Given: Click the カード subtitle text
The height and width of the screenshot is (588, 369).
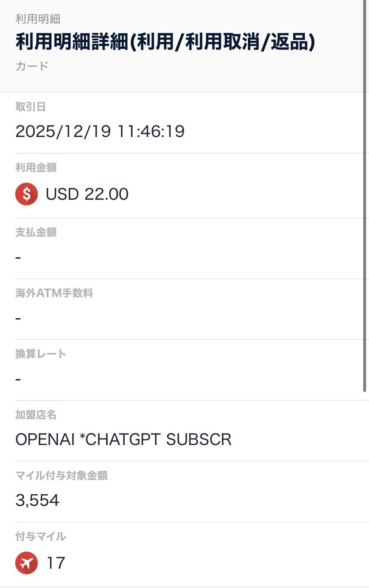Looking at the screenshot, I should click(32, 66).
